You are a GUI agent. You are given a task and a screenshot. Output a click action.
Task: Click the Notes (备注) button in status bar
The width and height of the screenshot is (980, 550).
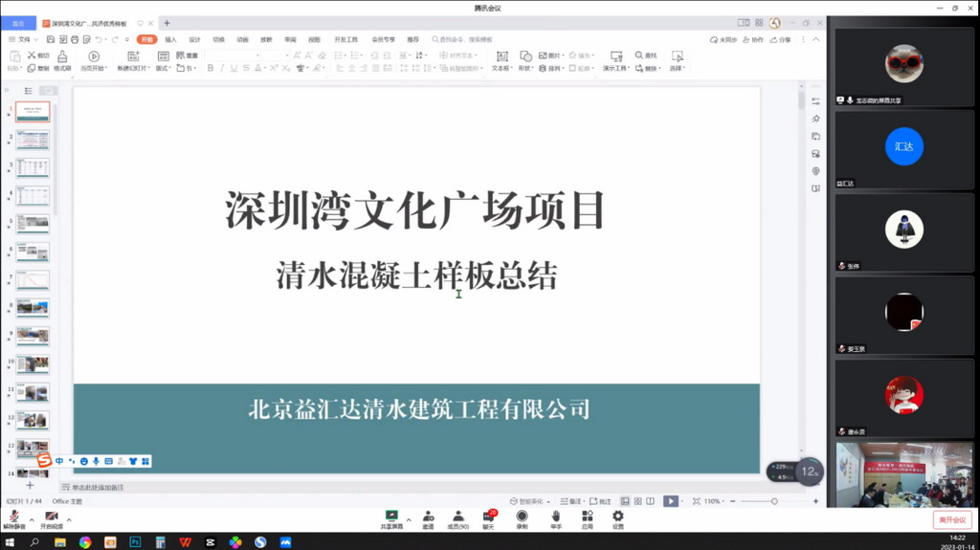571,501
